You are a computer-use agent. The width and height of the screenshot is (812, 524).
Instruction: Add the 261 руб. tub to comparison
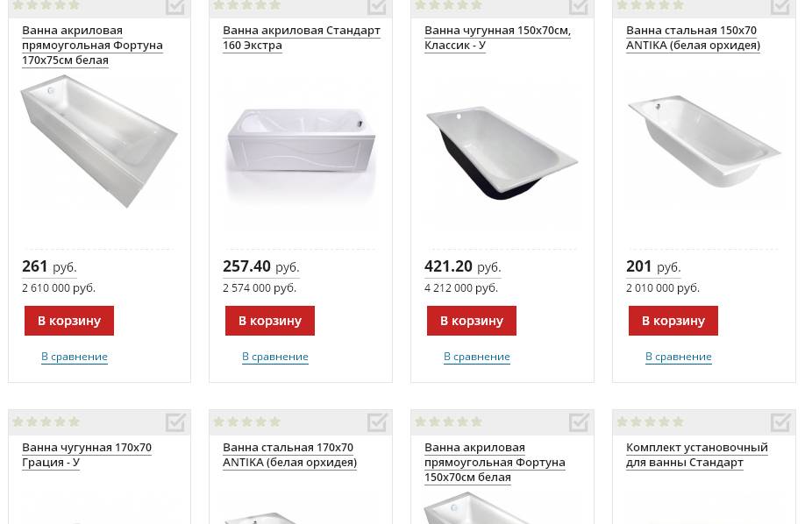[75, 357]
